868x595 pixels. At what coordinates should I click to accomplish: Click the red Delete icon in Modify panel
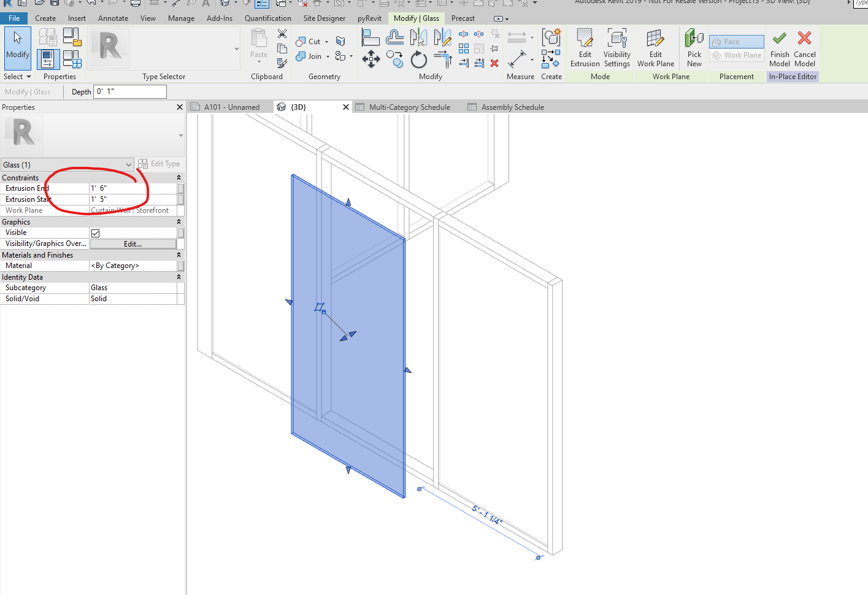494,63
